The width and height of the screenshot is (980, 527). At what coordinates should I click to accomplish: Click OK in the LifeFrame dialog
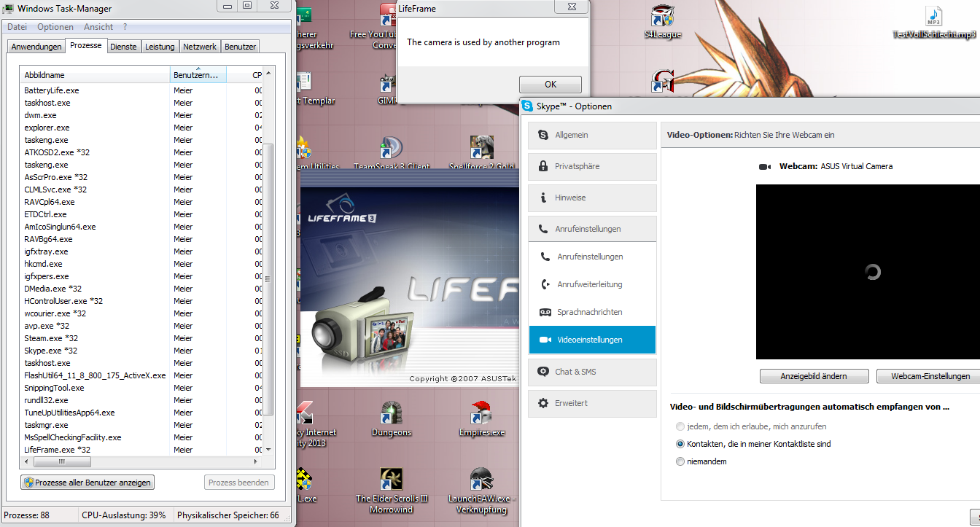click(551, 84)
